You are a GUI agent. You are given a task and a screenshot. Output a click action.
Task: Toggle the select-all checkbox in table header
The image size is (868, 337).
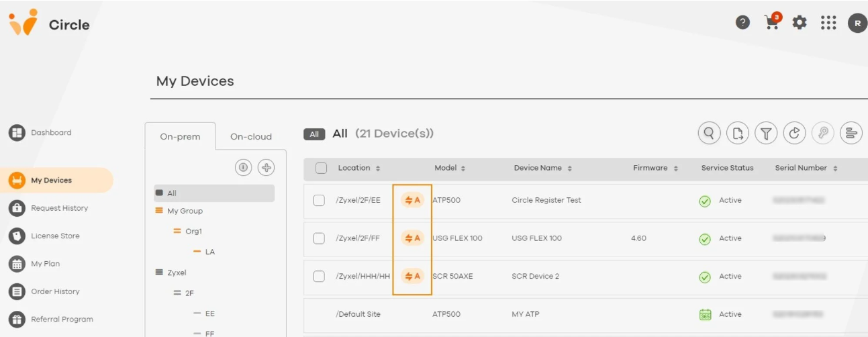click(x=321, y=168)
